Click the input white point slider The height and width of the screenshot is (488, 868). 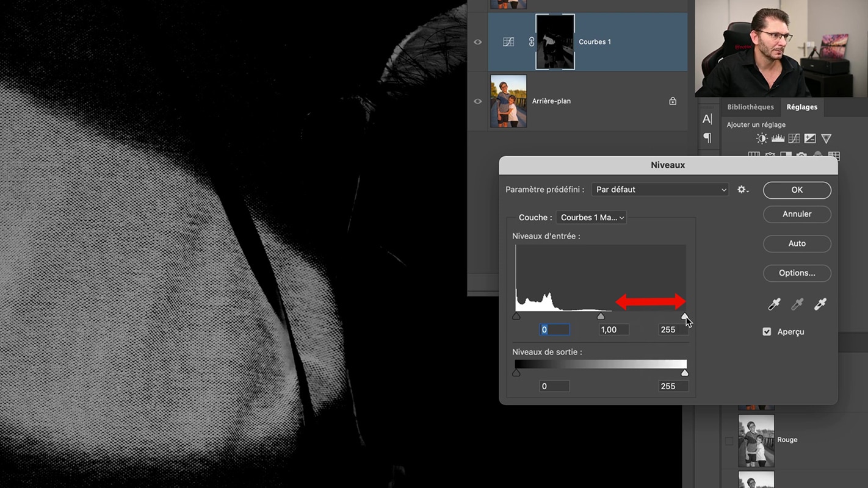pyautogui.click(x=685, y=317)
